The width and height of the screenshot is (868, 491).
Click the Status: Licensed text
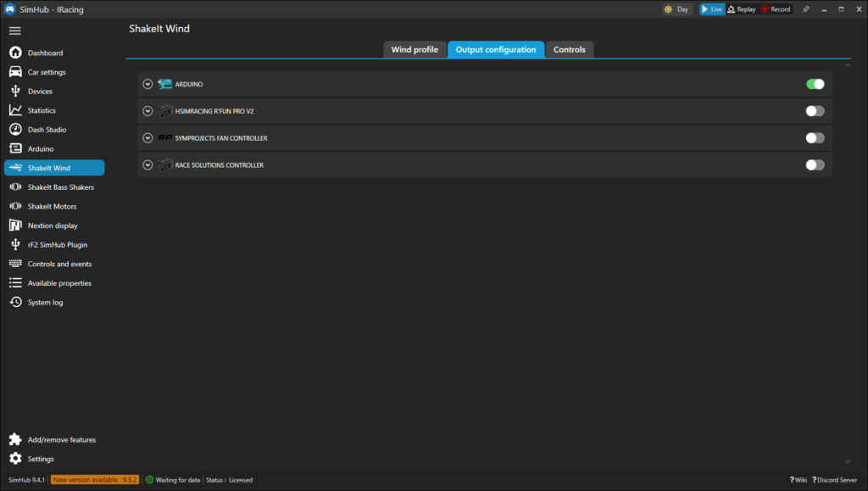229,480
